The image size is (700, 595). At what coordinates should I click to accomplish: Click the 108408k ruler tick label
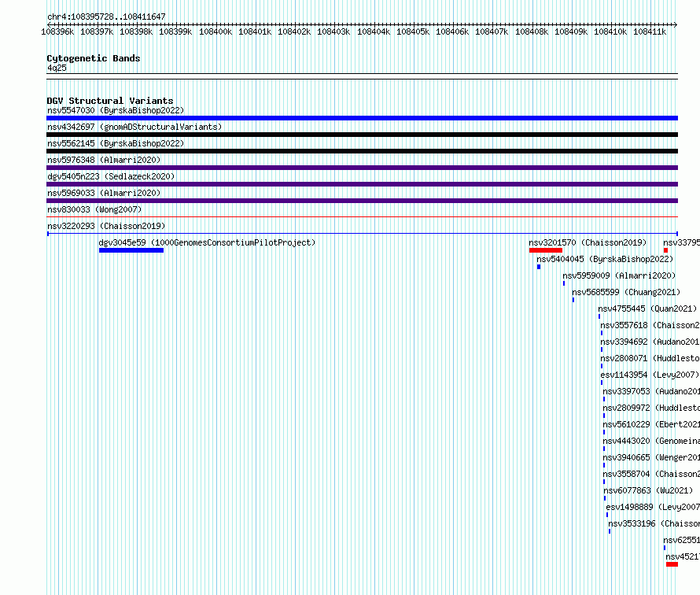[x=532, y=31]
